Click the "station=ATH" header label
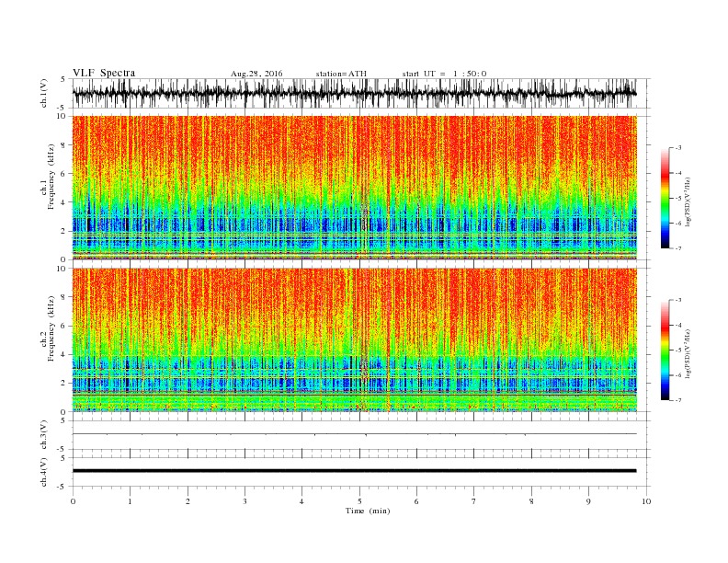 [x=341, y=74]
